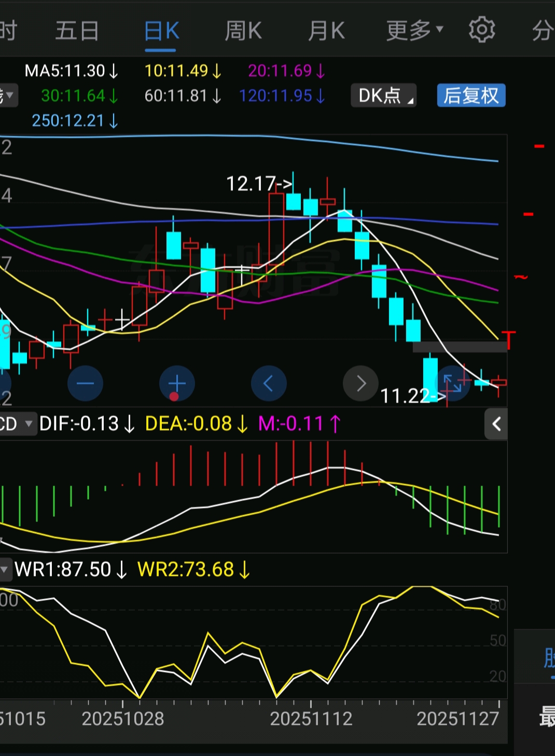The image size is (555, 756).
Task: Tap the 250:12.21 moving average label
Action: click(x=75, y=120)
